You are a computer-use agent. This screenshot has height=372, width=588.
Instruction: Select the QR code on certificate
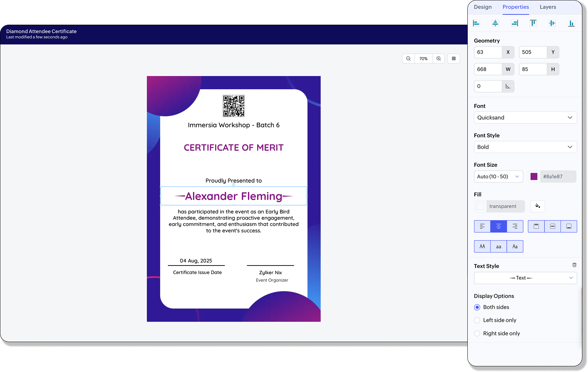tap(234, 106)
